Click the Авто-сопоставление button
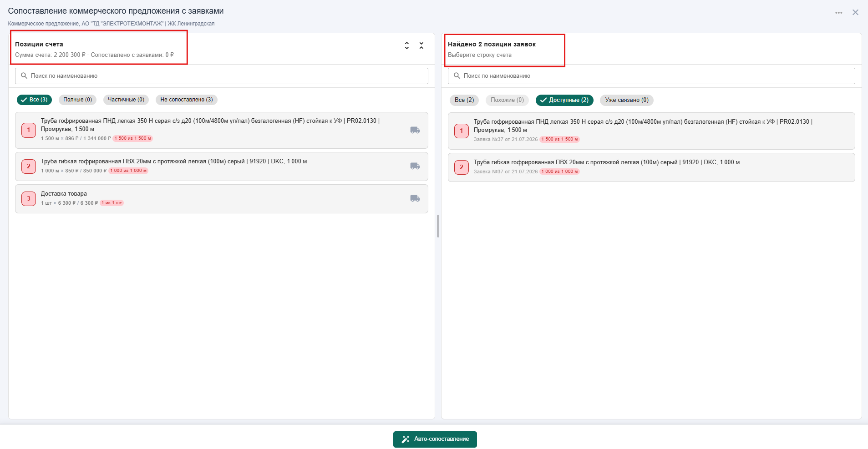 point(435,439)
